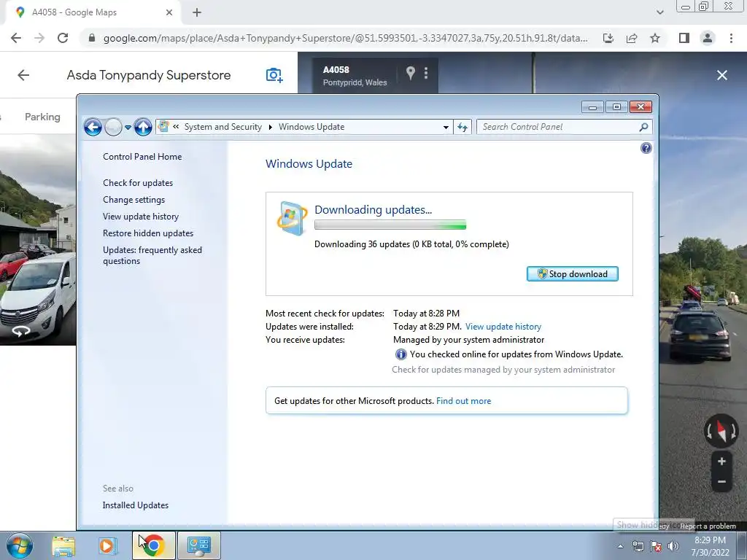Select the A4058 - Google Maps tab
747x560 pixels.
click(93, 12)
